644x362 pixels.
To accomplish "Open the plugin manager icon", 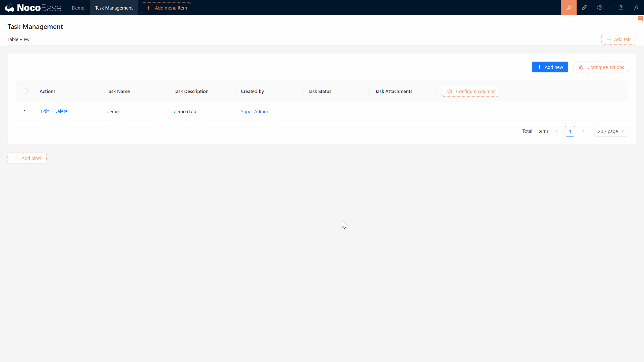I will 584,8.
